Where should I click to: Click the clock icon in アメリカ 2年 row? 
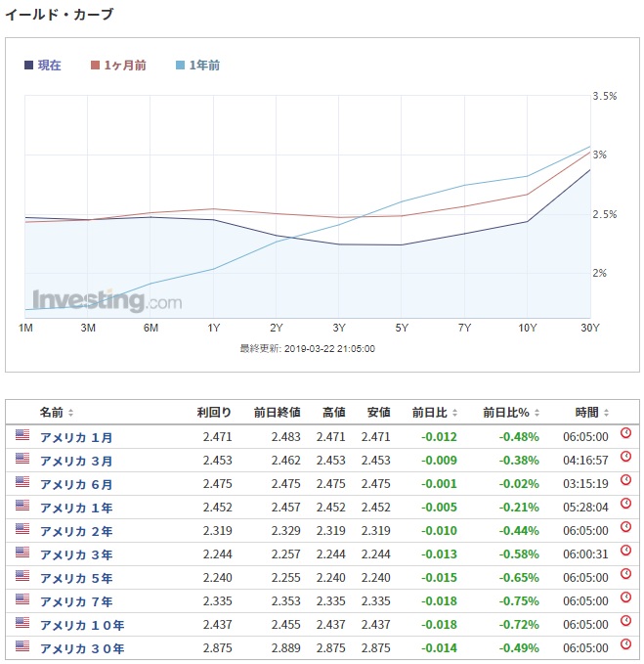[625, 527]
